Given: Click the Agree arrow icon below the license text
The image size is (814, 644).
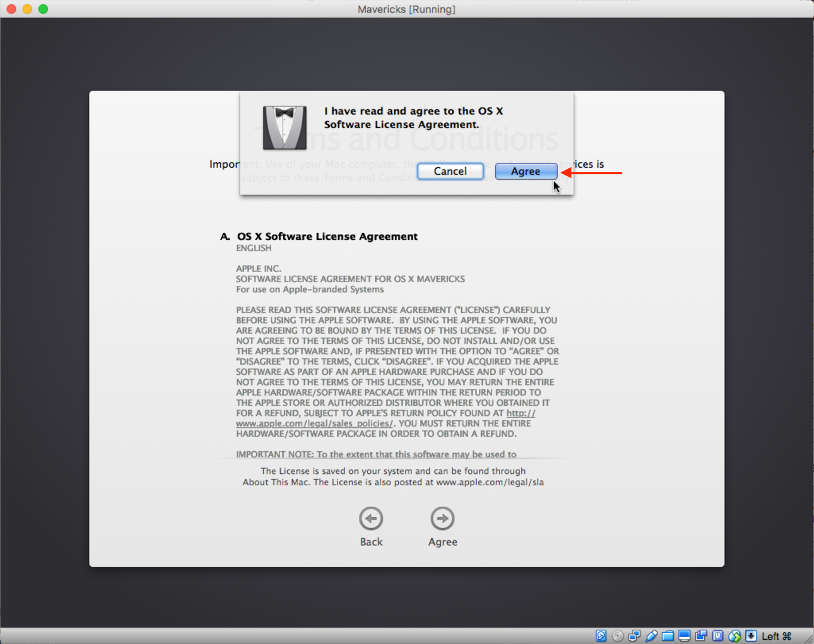Looking at the screenshot, I should coord(443,519).
